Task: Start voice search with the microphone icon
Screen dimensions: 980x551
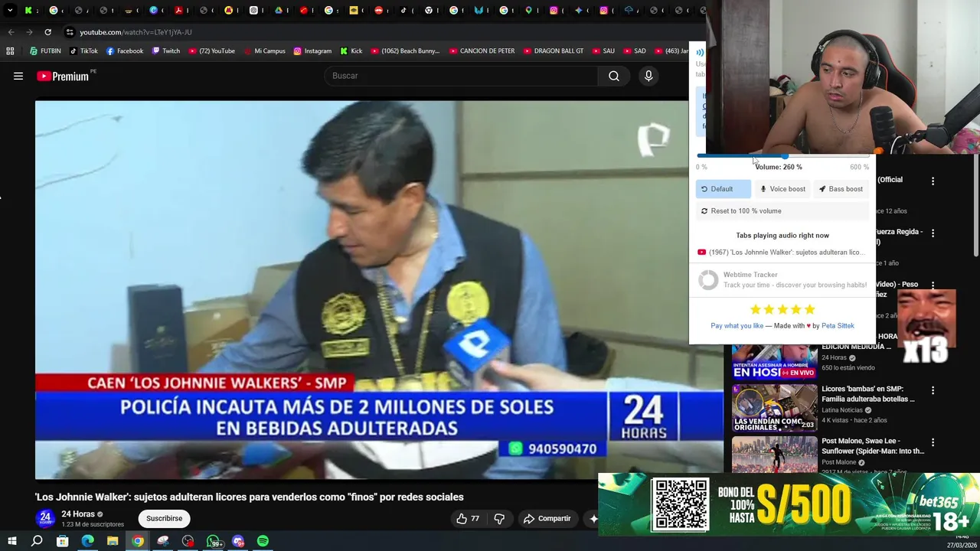Action: (x=648, y=76)
